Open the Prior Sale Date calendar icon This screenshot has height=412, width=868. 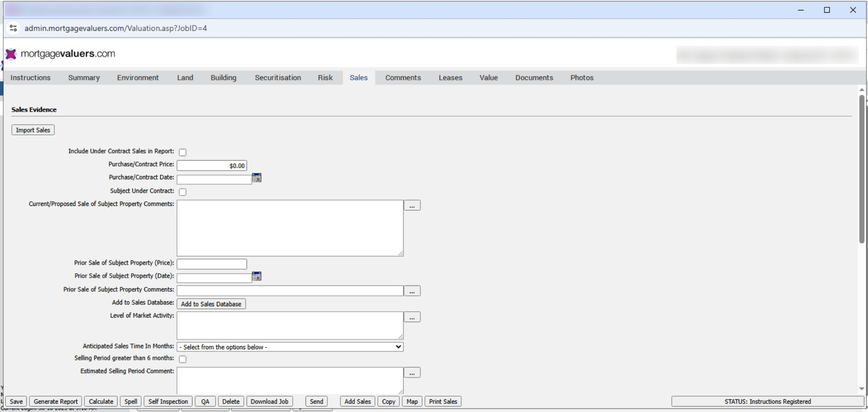pos(256,276)
